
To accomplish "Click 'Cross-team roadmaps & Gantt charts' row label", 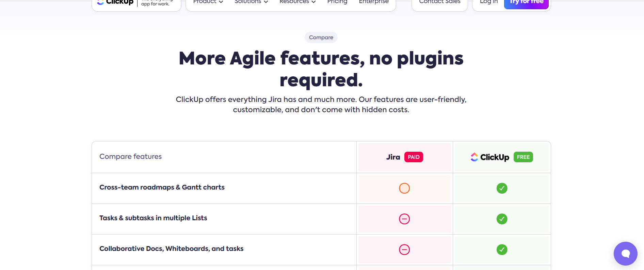I will point(162,187).
